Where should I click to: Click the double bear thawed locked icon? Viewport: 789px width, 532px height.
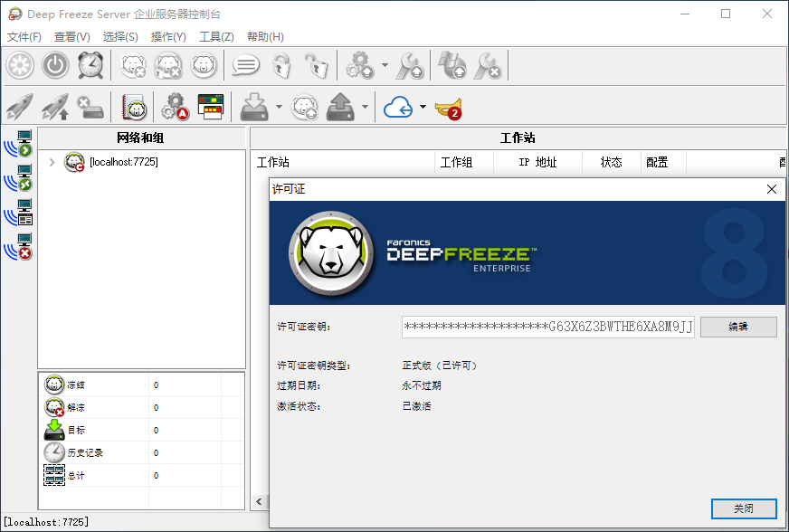click(x=168, y=65)
